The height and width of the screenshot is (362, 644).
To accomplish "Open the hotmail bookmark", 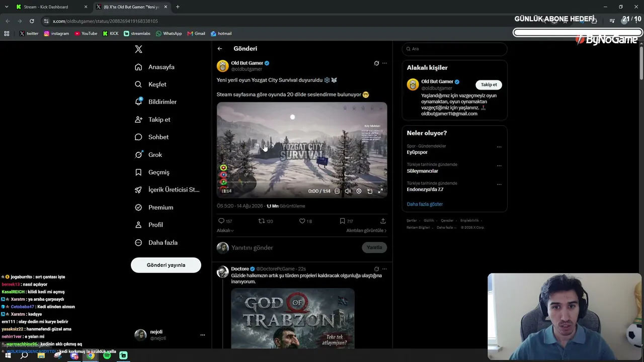I will [x=221, y=34].
